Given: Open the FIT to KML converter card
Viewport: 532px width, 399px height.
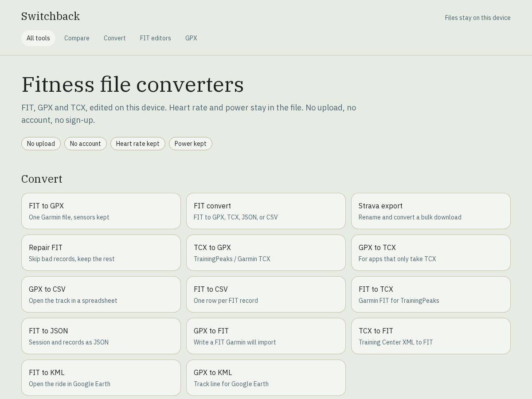Looking at the screenshot, I should (101, 378).
